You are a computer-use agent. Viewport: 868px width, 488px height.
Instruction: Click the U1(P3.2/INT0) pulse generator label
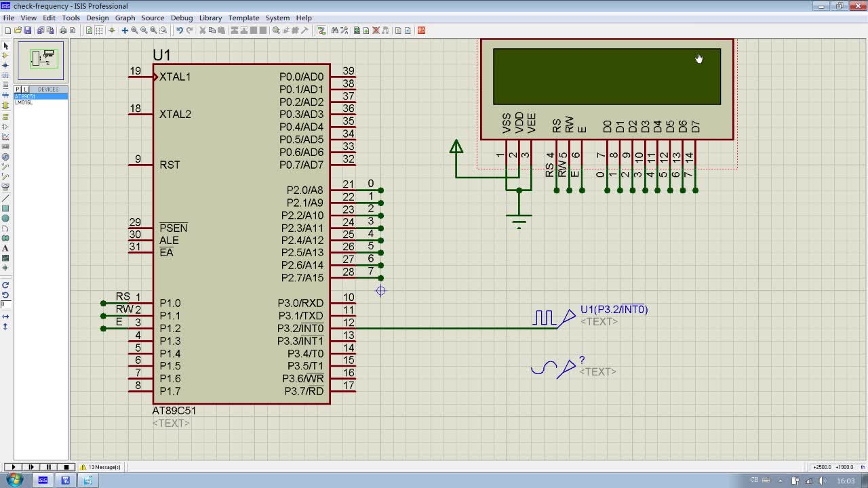point(614,310)
